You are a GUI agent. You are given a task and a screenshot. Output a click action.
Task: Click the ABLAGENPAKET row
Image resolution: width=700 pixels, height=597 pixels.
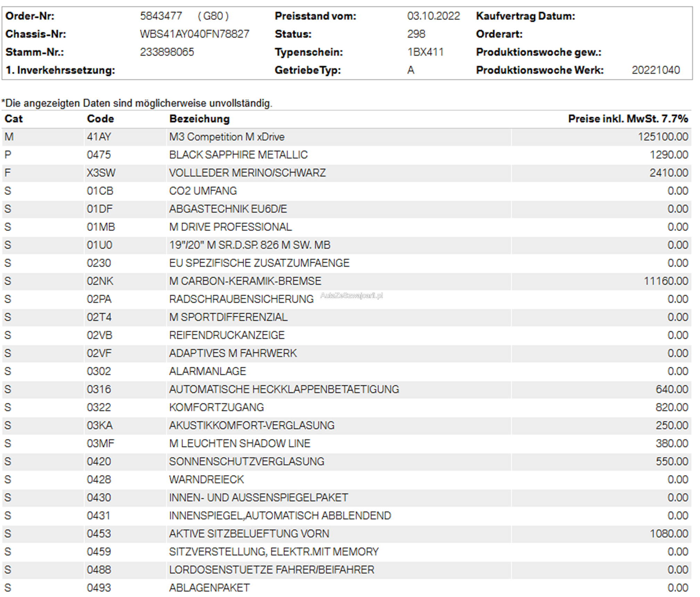point(209,588)
